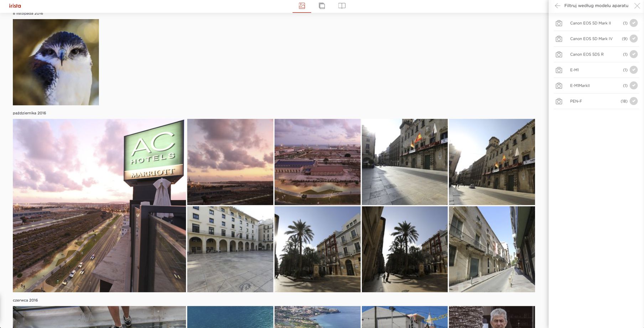The width and height of the screenshot is (644, 328).
Task: Open the narrow street with balconies photo
Action: [492, 249]
